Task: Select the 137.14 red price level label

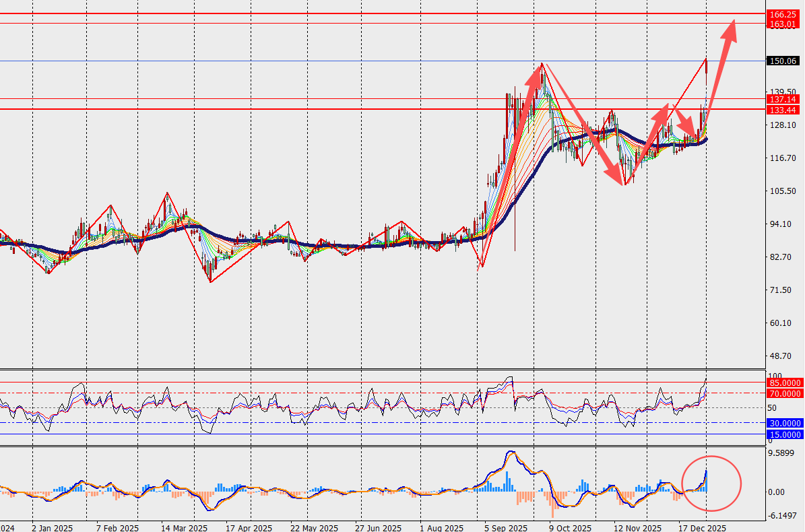Action: point(783,99)
